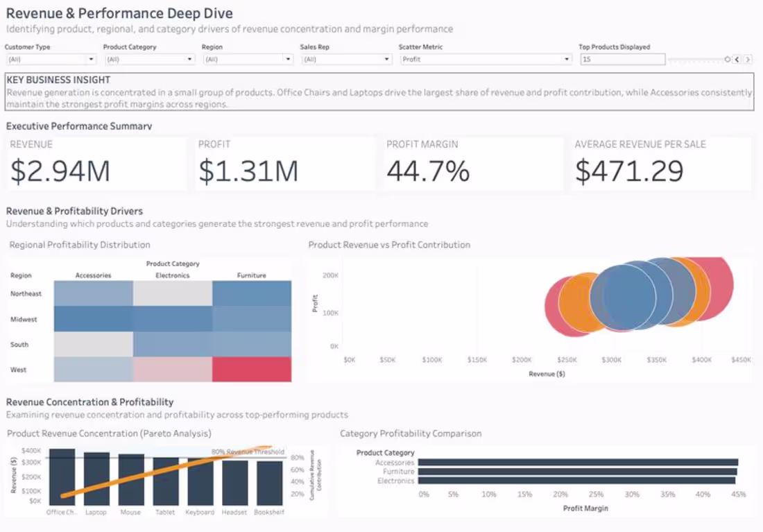Click the Accessories label in Category Profitability chart
This screenshot has height=532, width=763.
pyautogui.click(x=395, y=463)
